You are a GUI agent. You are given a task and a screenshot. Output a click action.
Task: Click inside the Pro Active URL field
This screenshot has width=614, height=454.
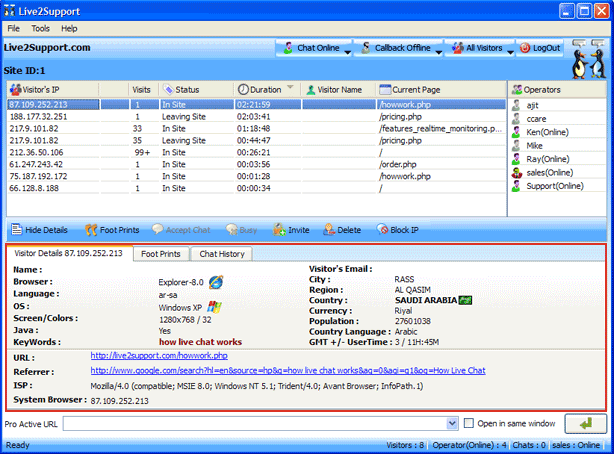tap(255, 423)
